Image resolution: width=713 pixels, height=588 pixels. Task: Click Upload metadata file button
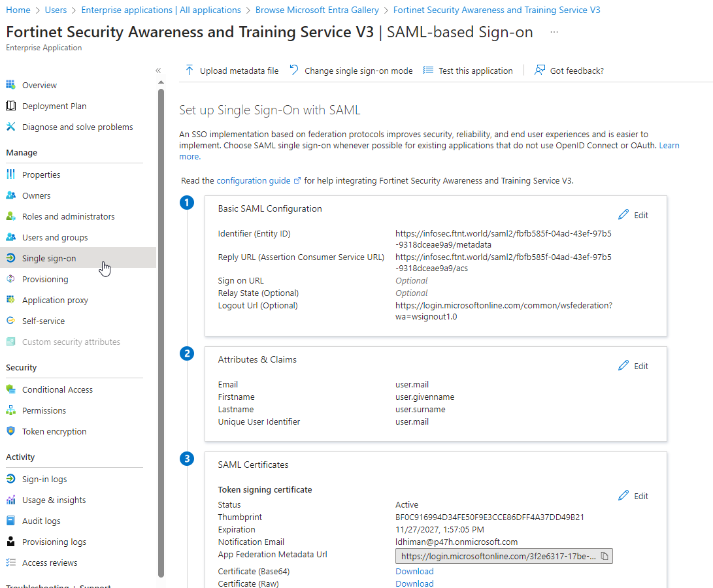click(232, 71)
